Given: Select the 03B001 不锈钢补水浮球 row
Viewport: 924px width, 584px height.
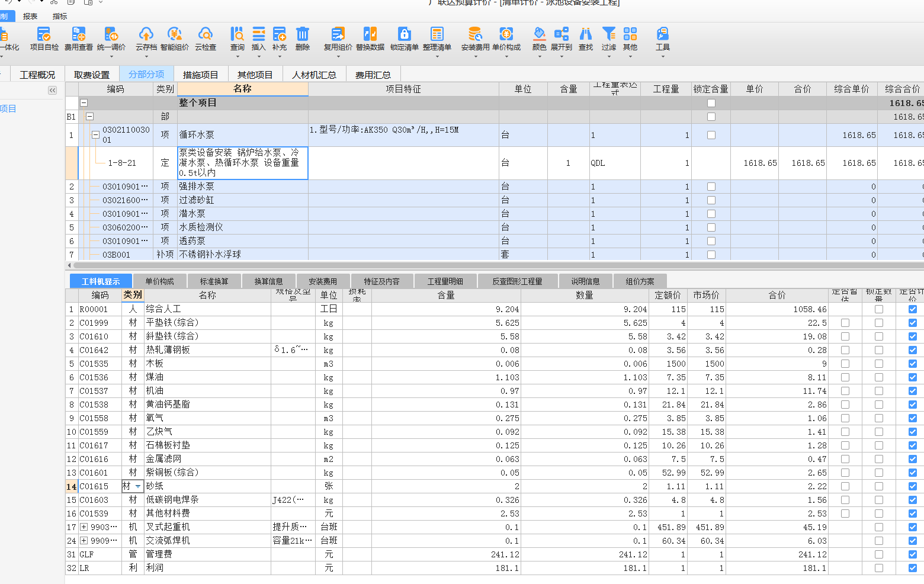Looking at the screenshot, I should point(494,255).
